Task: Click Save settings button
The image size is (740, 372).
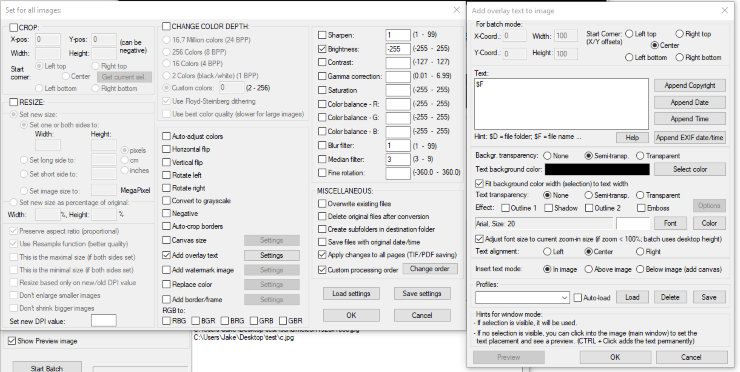Action: pyautogui.click(x=422, y=293)
